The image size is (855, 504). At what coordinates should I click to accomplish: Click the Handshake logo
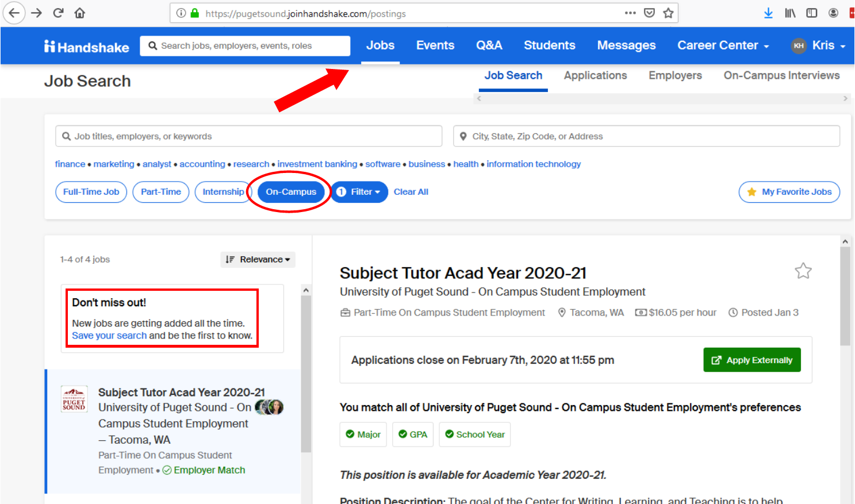pyautogui.click(x=87, y=47)
